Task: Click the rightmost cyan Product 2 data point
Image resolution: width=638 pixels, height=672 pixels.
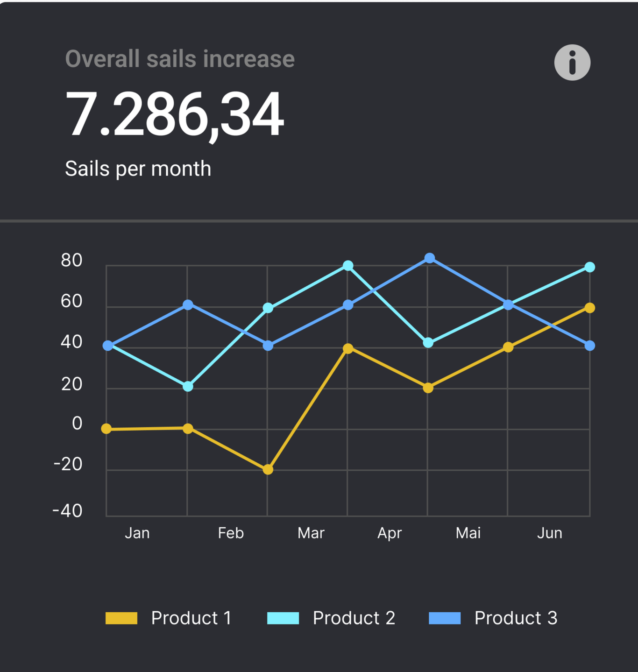Action: (x=589, y=267)
